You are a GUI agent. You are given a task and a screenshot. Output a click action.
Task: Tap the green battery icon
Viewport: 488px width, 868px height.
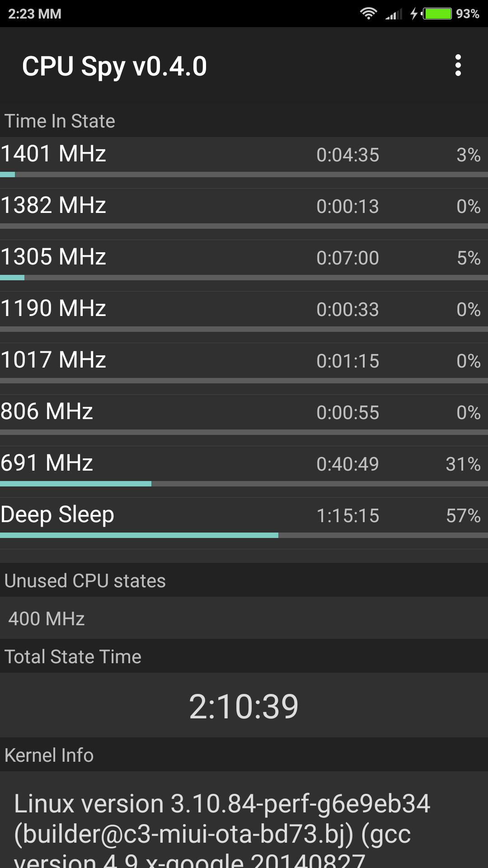[437, 14]
